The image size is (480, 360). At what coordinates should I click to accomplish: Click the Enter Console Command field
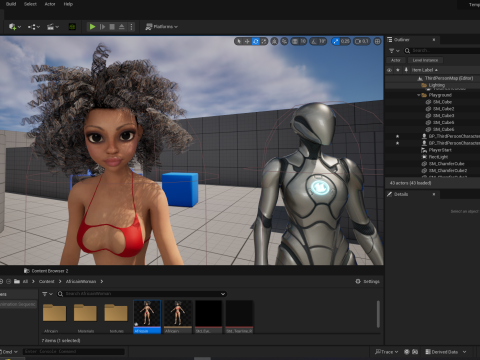[74, 352]
